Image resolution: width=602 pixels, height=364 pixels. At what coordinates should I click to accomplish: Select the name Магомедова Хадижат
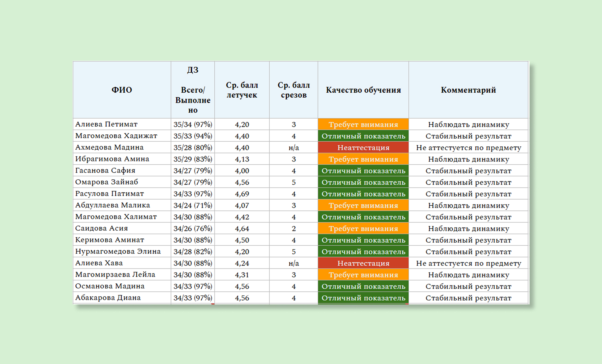pos(116,136)
